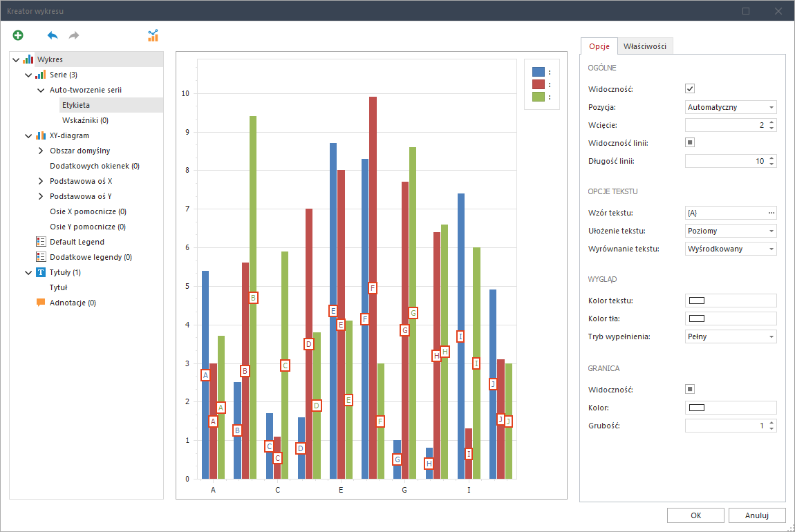The image size is (795, 532).
Task: Open the Kolor tła color picker
Action: 731,319
